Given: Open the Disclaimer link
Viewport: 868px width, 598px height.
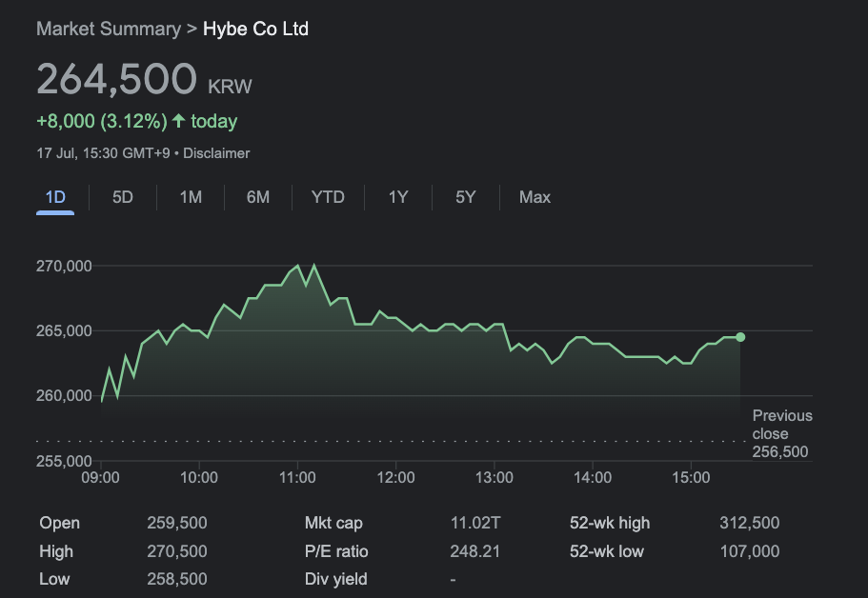Looking at the screenshot, I should [x=216, y=153].
